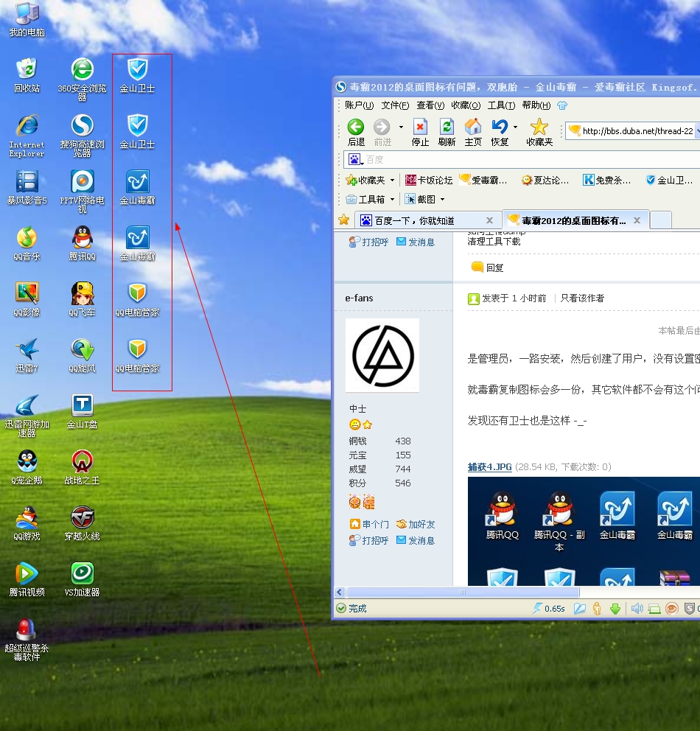
Task: Close the 百度一下 tab
Action: (x=489, y=220)
